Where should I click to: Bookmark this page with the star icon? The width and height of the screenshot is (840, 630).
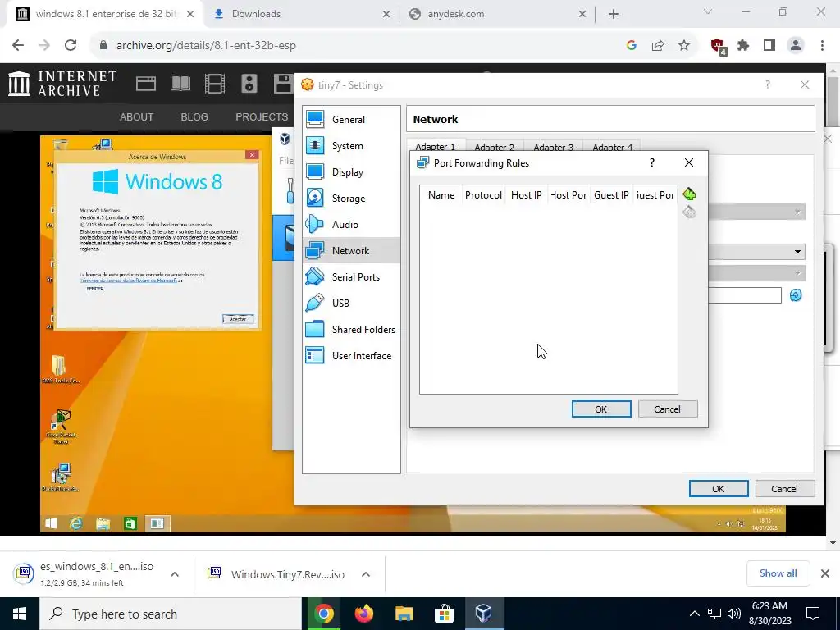point(684,46)
